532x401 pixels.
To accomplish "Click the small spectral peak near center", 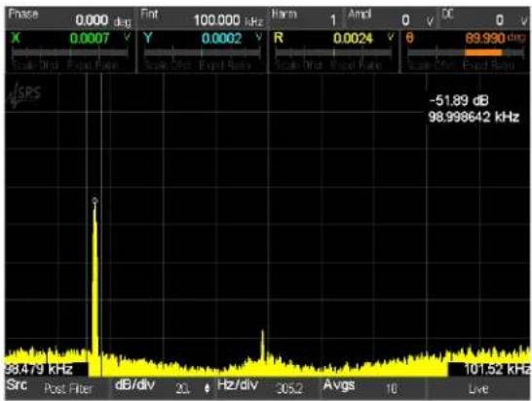I will (x=263, y=344).
